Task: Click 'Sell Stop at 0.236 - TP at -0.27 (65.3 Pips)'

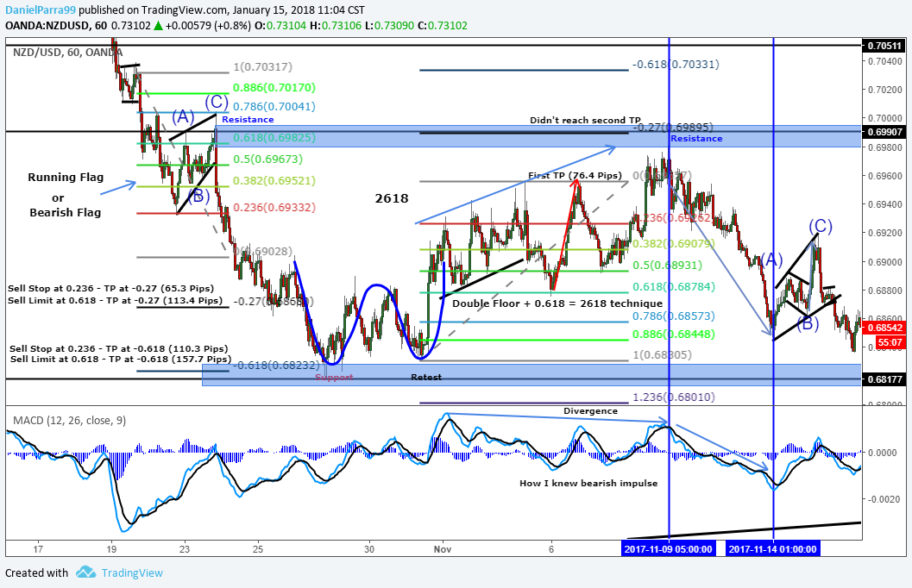Action: pyautogui.click(x=110, y=288)
